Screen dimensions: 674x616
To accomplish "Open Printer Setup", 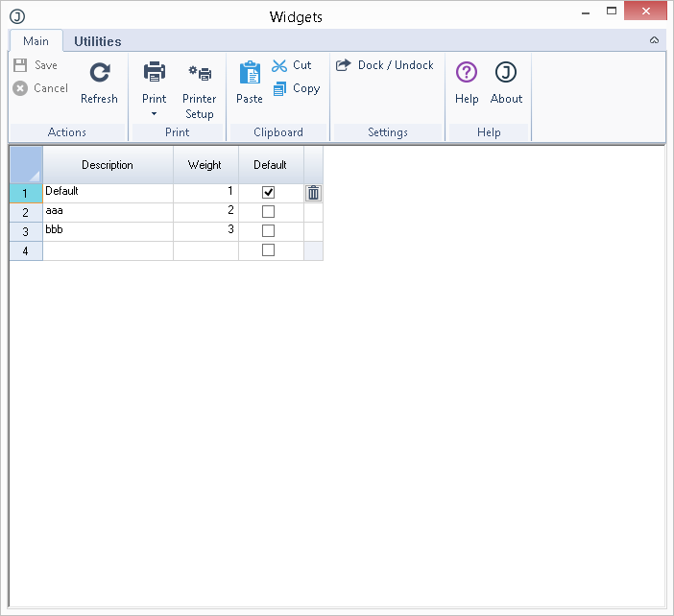I will pos(200,73).
